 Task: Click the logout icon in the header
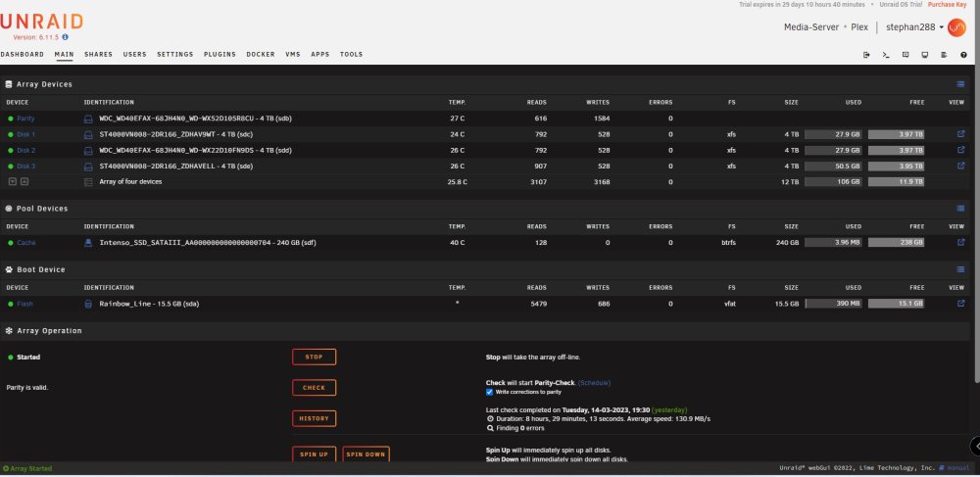click(x=866, y=55)
